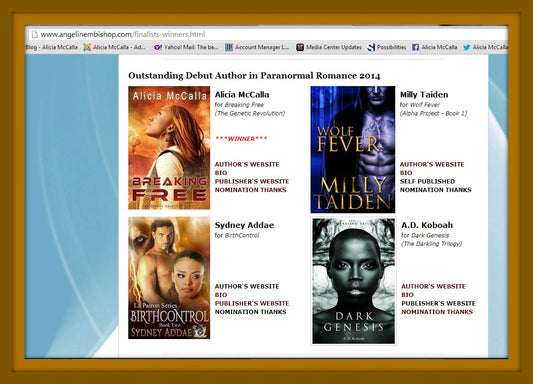Click the Joomla icon for Alicia McCalla - Ad bookmark
This screenshot has height=384, width=533.
click(x=87, y=47)
